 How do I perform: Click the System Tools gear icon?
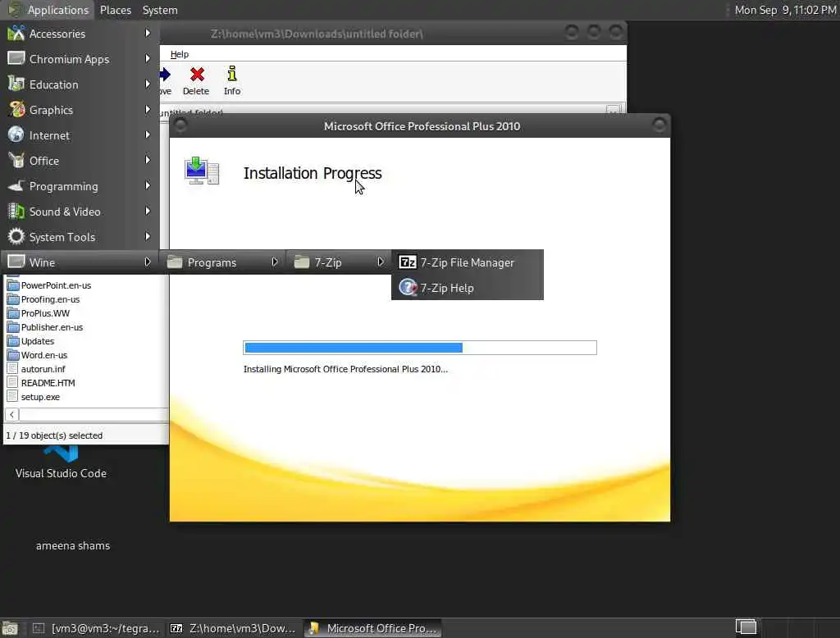tap(16, 237)
